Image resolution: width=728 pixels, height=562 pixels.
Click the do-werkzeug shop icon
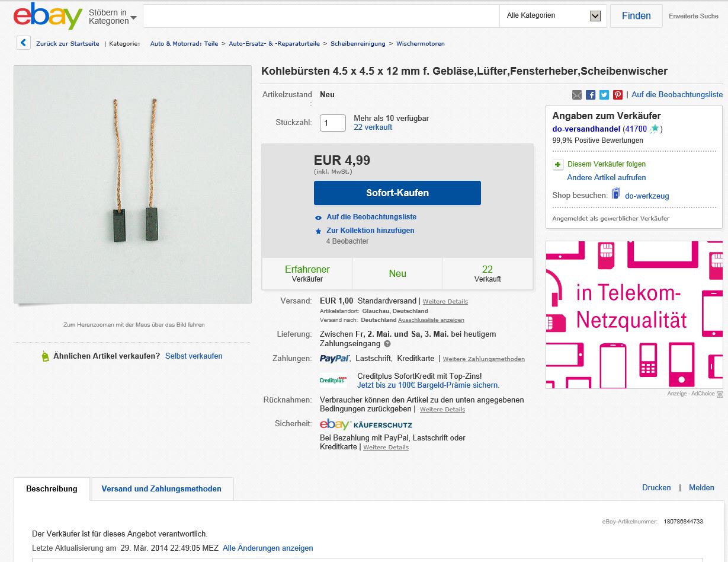tap(616, 194)
